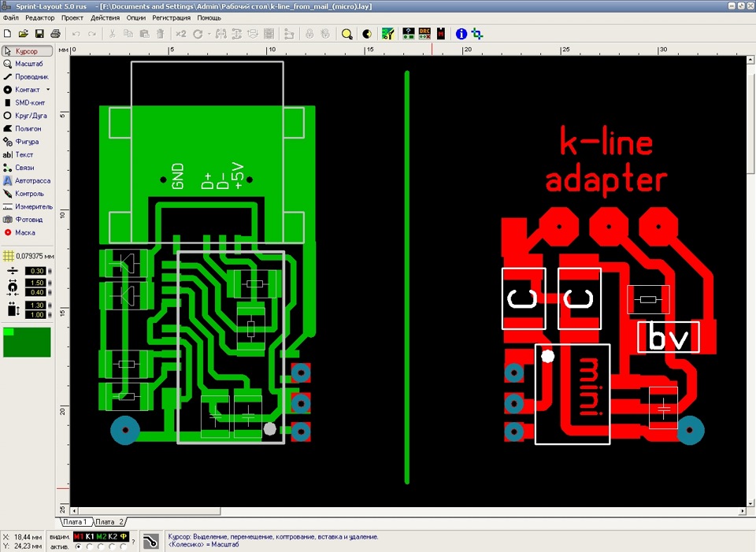Set K1 as the active layer radio button

(90, 546)
